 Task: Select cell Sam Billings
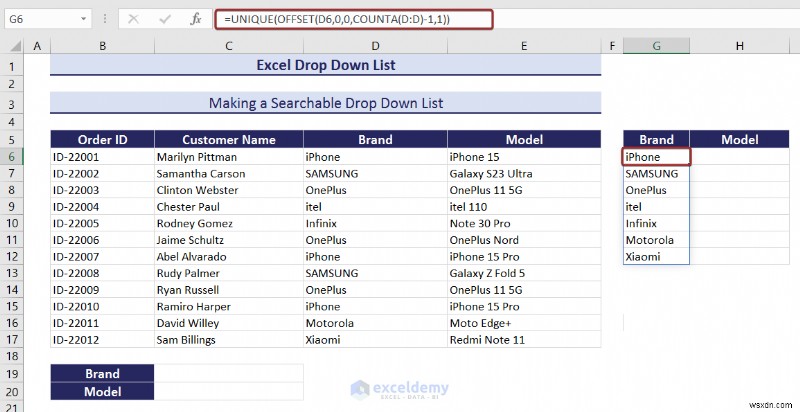coord(229,340)
